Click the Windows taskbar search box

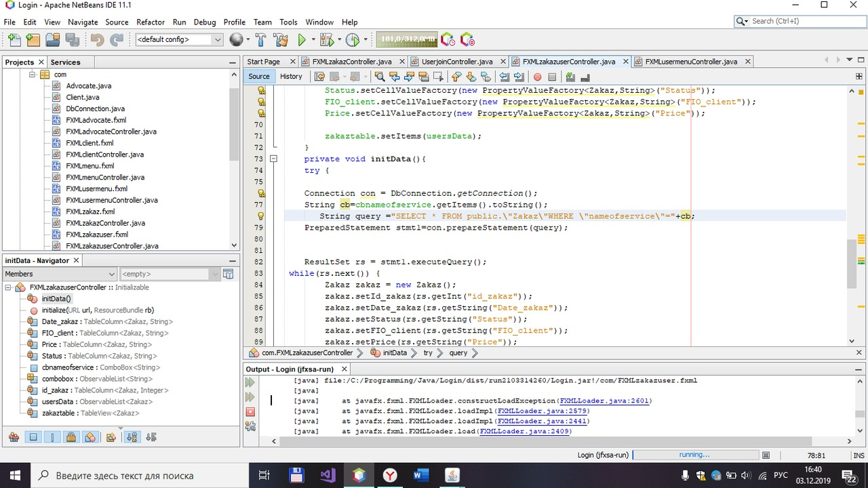tap(140, 475)
